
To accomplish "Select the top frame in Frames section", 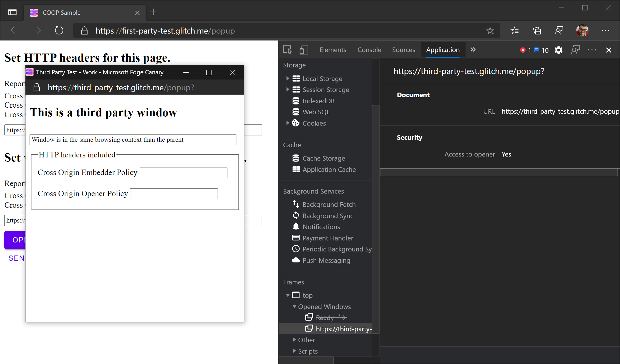I will click(308, 295).
